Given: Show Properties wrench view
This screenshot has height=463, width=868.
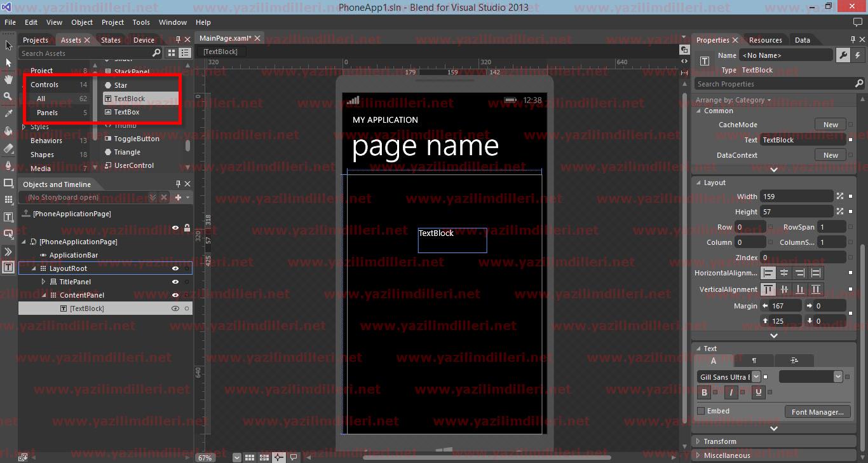Looking at the screenshot, I should tap(843, 55).
